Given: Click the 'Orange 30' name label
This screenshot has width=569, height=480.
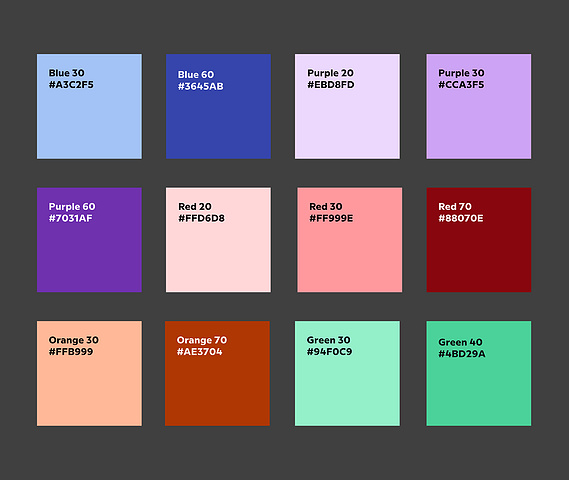Looking at the screenshot, I should pos(74,340).
